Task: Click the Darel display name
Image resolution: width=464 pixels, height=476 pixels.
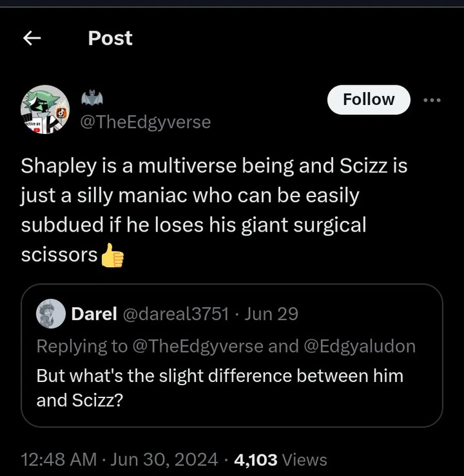Action: pyautogui.click(x=94, y=314)
